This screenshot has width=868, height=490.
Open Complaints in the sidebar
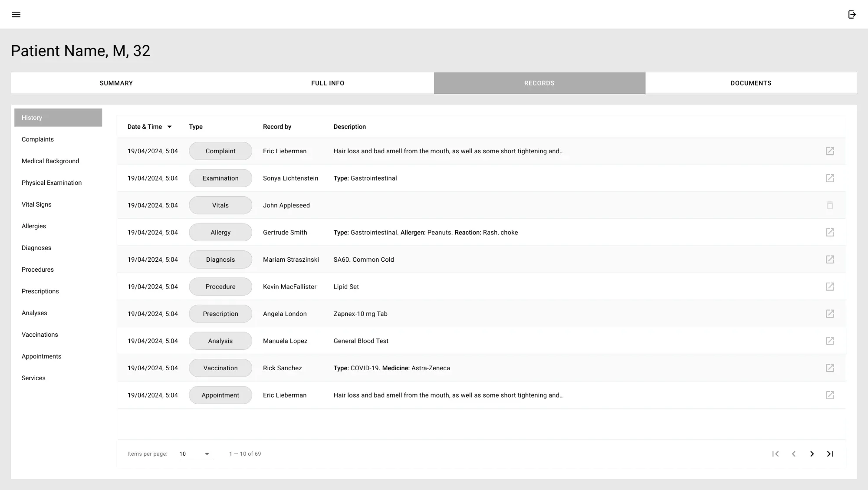pyautogui.click(x=58, y=139)
